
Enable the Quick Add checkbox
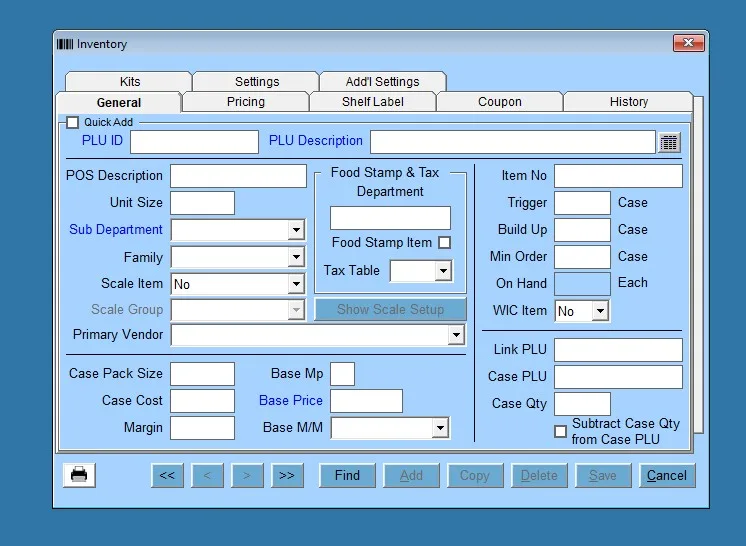pos(72,123)
